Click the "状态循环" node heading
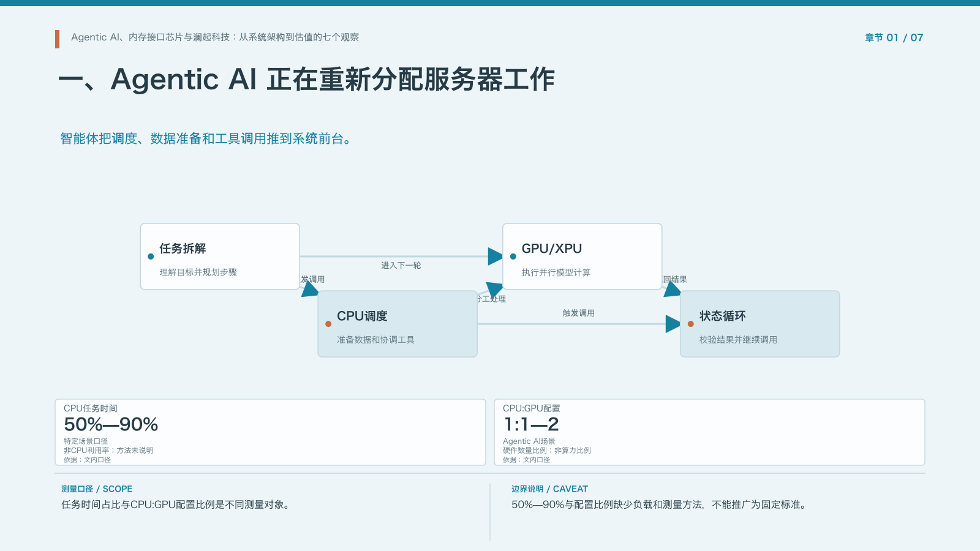The width and height of the screenshot is (980, 551). pos(723,316)
